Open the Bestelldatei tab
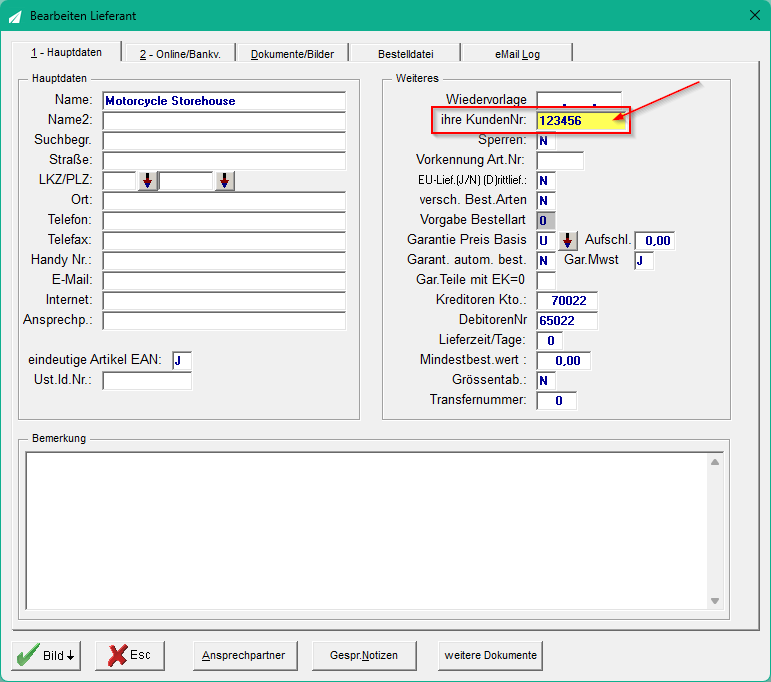771x682 pixels. (x=406, y=54)
